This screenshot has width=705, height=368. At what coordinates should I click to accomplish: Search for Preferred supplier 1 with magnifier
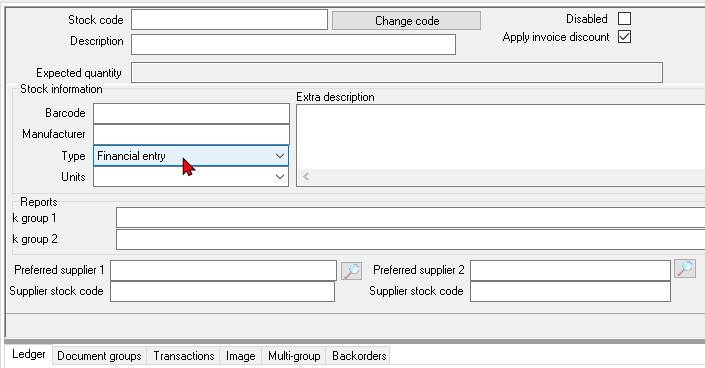coord(352,270)
